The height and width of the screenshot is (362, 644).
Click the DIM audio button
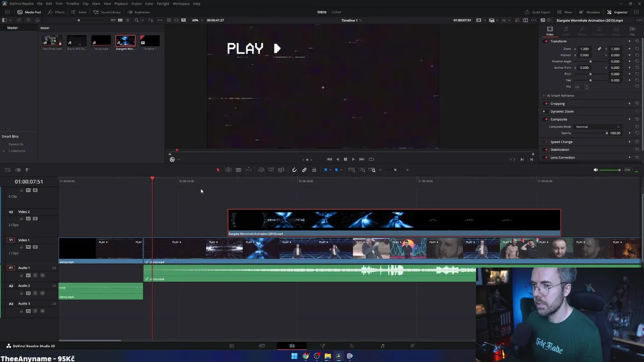(x=627, y=170)
